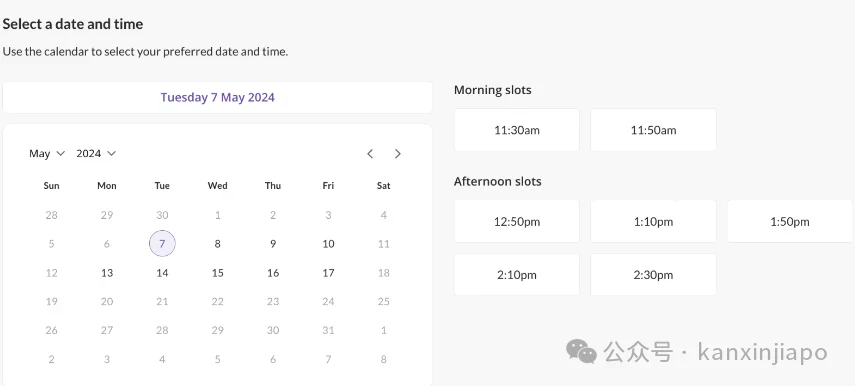
Task: Choose the 1:10pm afternoon slot
Action: pos(653,221)
